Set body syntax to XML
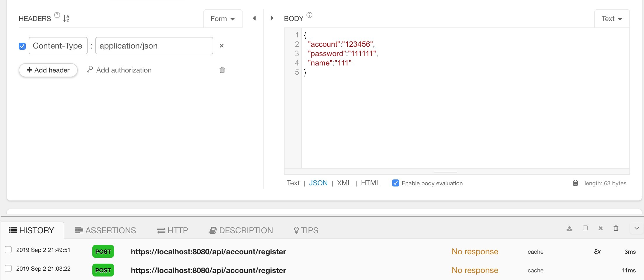 (x=344, y=183)
